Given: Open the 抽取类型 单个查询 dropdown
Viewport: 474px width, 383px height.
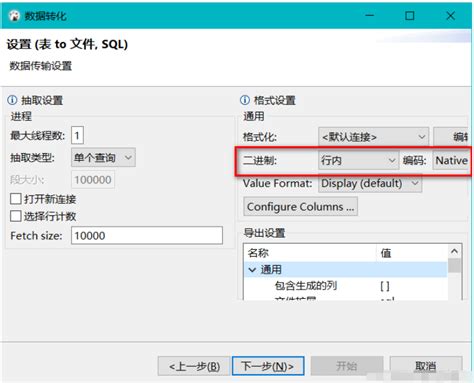Looking at the screenshot, I should (103, 157).
